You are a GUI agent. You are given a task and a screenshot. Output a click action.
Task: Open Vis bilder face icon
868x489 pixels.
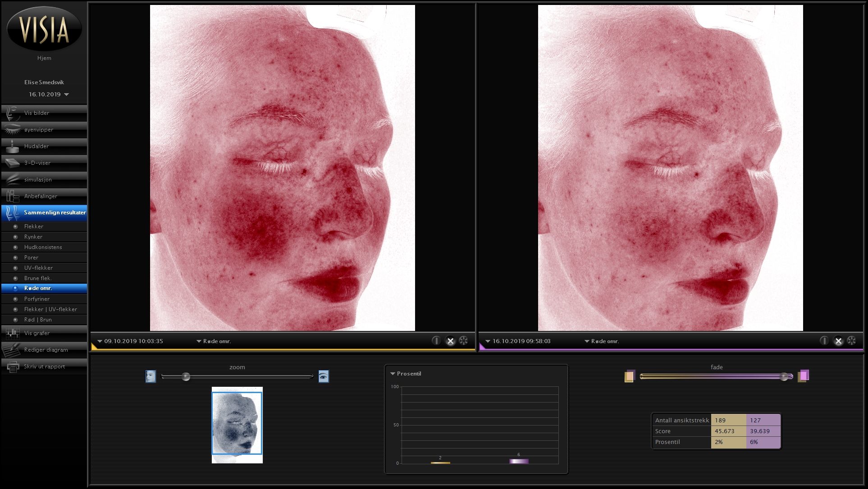[x=13, y=113]
